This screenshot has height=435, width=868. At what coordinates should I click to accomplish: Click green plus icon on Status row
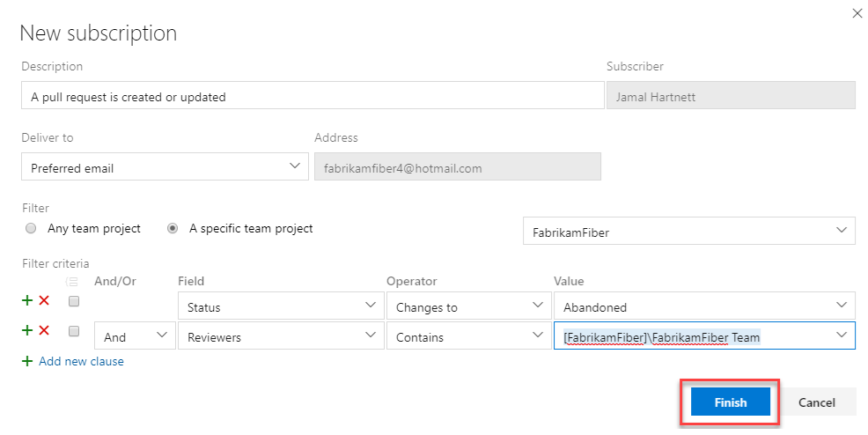(x=27, y=301)
